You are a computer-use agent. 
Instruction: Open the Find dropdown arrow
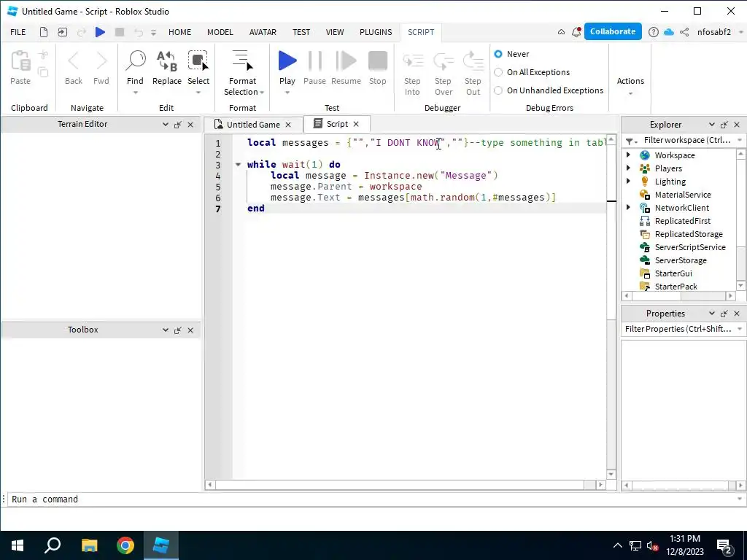coord(135,93)
